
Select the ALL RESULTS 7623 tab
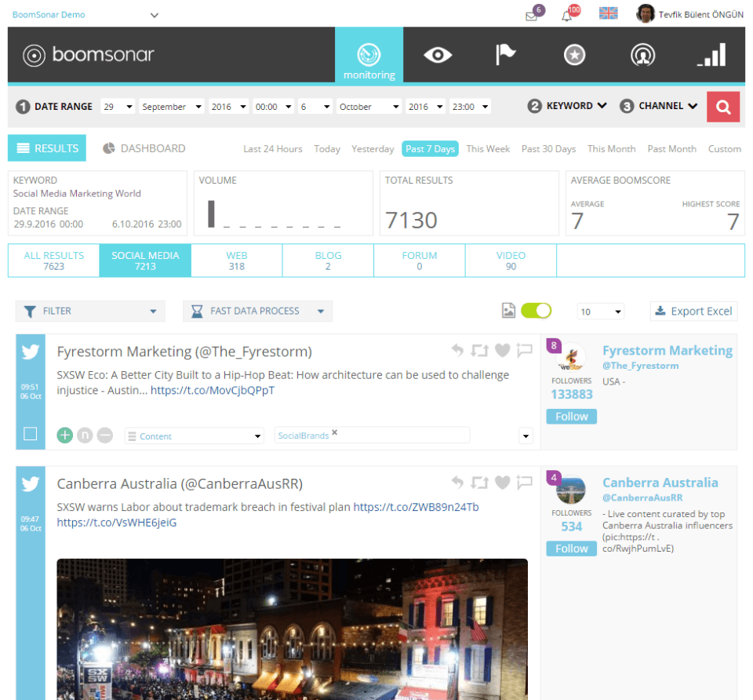54,261
